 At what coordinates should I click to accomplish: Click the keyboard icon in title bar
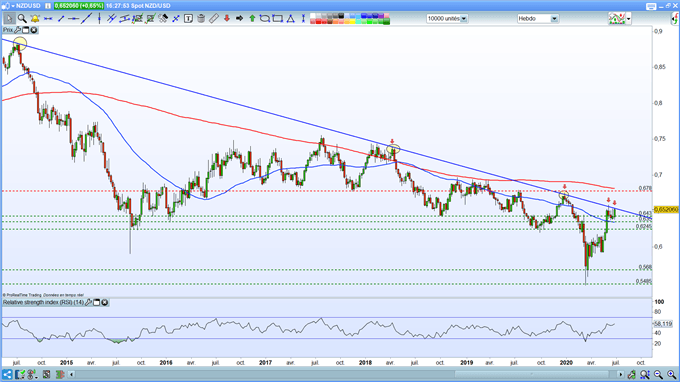(x=651, y=6)
